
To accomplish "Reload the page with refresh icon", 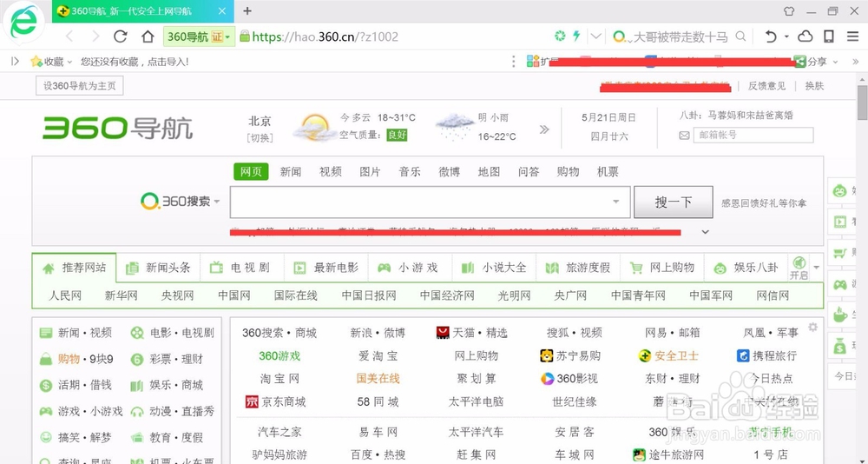I will pyautogui.click(x=120, y=36).
